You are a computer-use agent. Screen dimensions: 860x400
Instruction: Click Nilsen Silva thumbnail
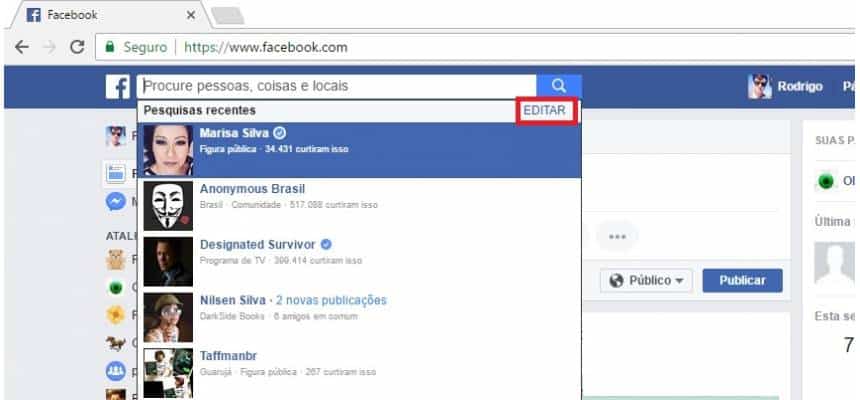click(168, 318)
